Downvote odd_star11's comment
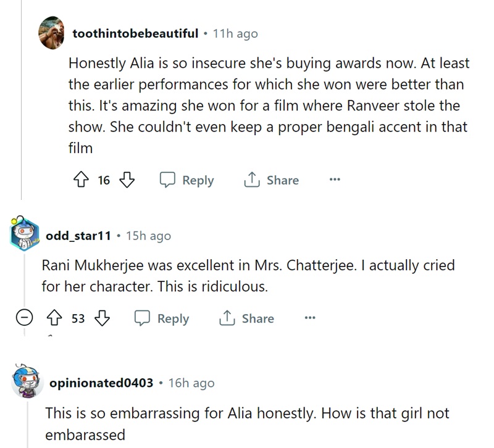This screenshot has height=448, width=494. click(102, 318)
